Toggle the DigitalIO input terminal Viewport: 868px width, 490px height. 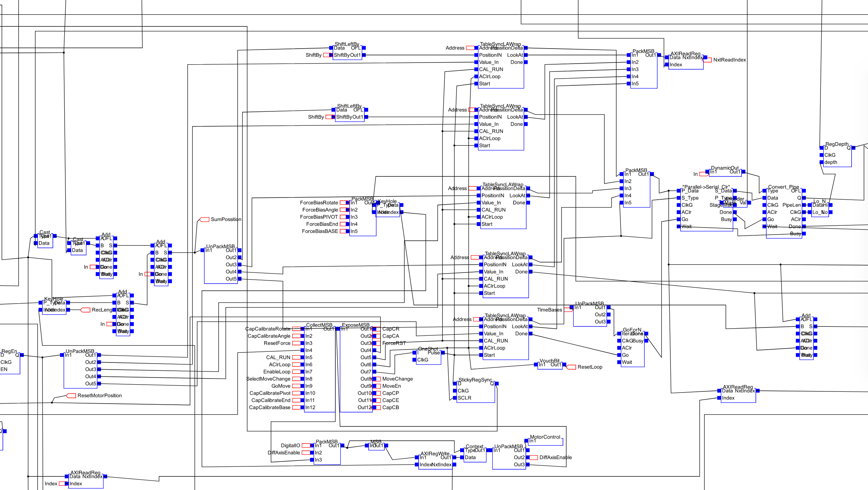(x=305, y=445)
